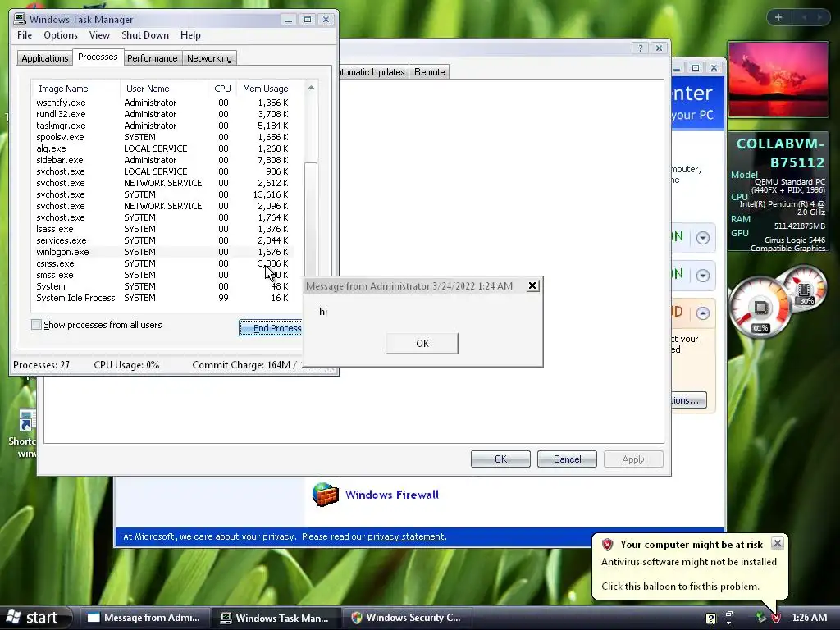Sort processes by User Name column header

point(164,89)
